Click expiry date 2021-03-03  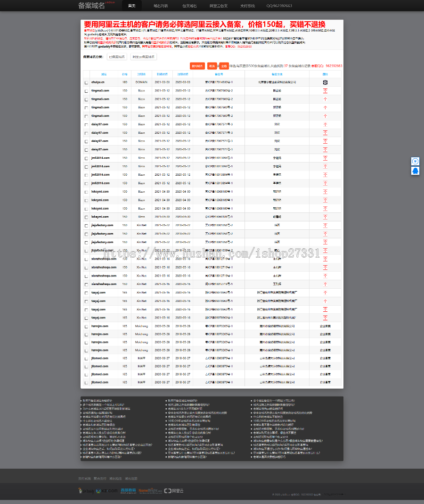pos(162,82)
